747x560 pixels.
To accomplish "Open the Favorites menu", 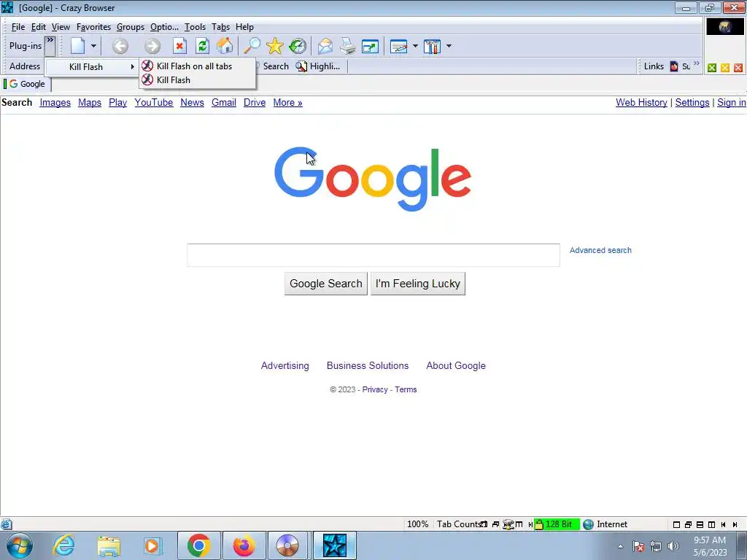I will [x=93, y=27].
